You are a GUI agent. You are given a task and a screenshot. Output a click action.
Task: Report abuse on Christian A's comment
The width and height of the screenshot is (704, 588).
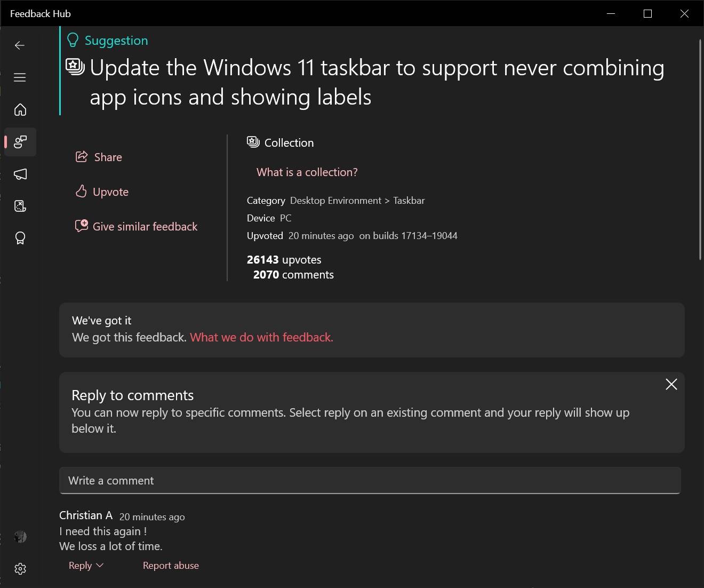click(x=171, y=565)
